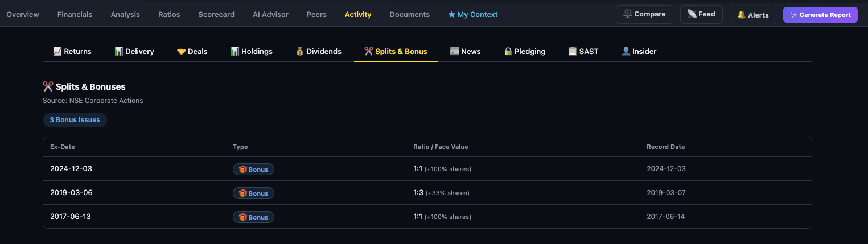The image size is (868, 244).
Task: Select the Activity tab
Action: click(358, 14)
